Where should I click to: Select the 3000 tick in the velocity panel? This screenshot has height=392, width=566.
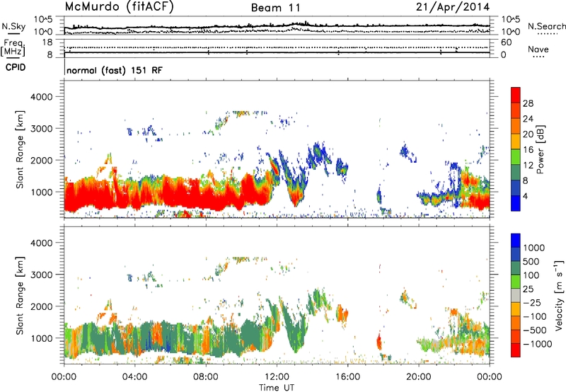[42, 275]
